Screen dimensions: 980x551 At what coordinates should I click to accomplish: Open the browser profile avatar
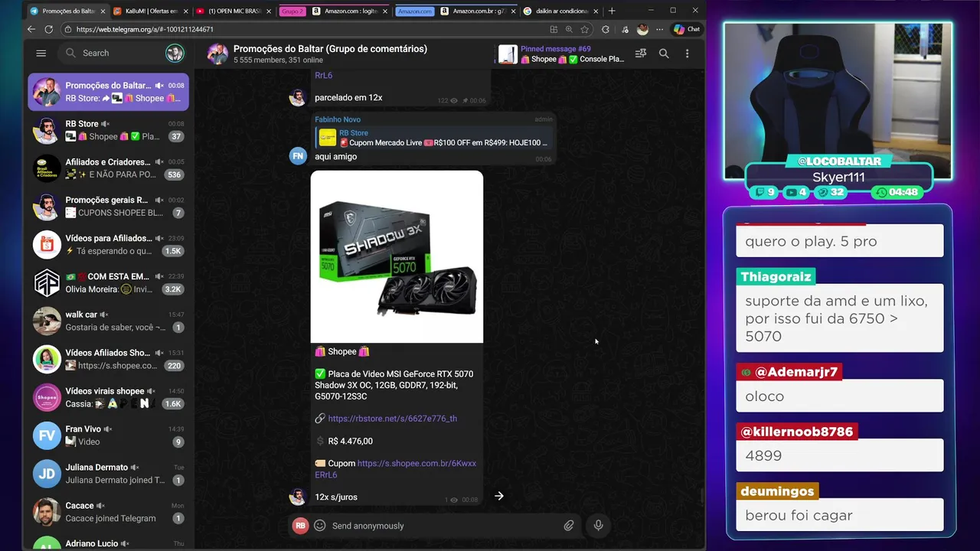click(x=642, y=29)
